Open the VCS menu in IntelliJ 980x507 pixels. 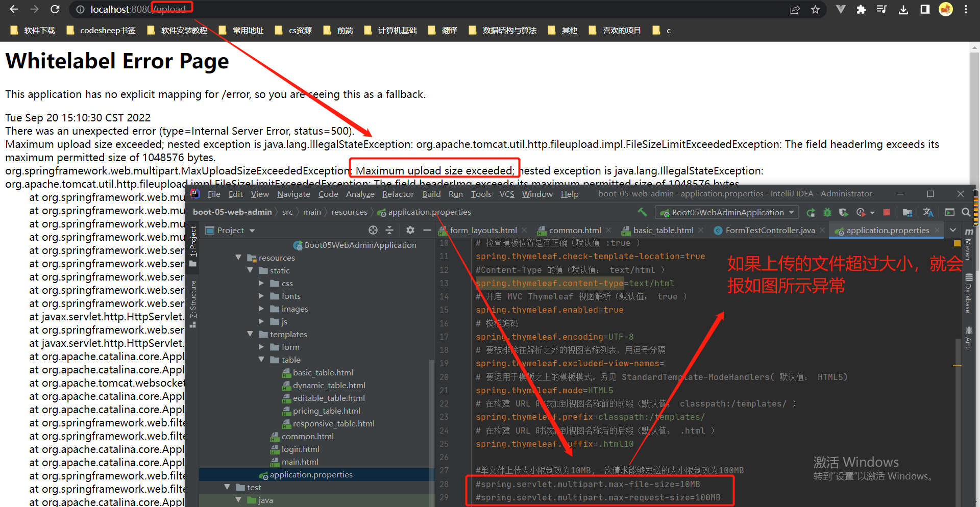(507, 194)
